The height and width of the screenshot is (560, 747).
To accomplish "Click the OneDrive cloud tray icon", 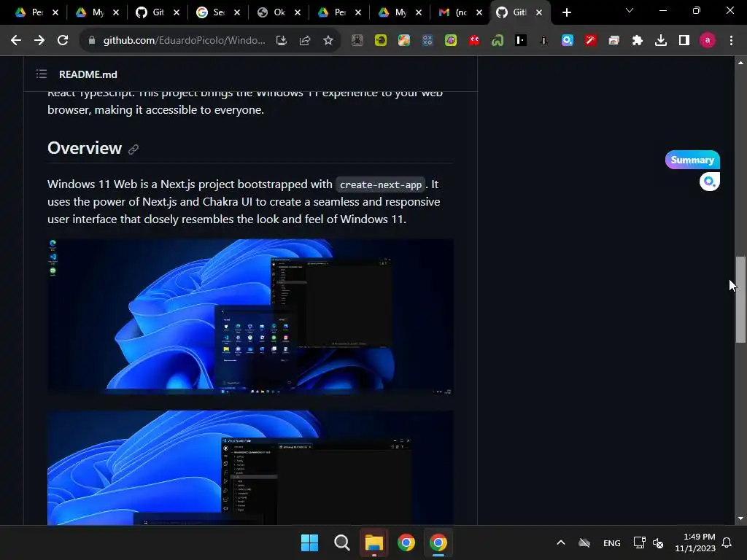I will (584, 542).
